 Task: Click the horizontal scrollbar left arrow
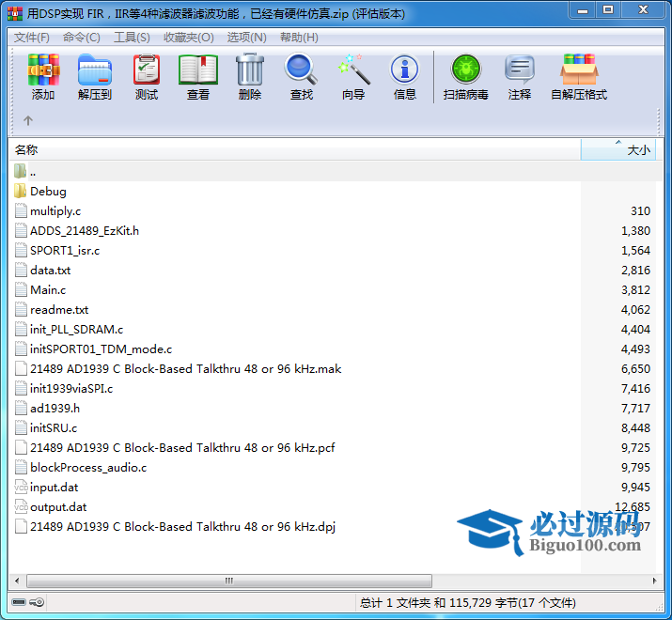coord(17,581)
